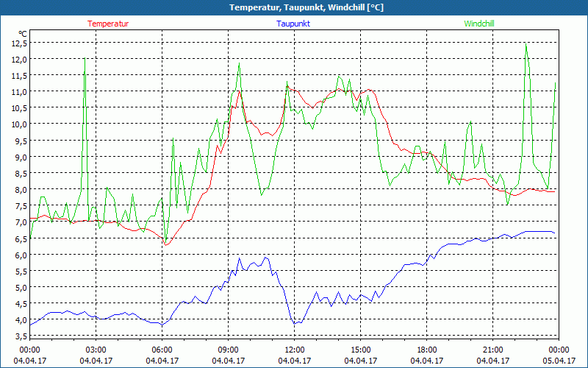Click the 12:00 time axis label
This screenshot has height=368, width=588.
(295, 350)
